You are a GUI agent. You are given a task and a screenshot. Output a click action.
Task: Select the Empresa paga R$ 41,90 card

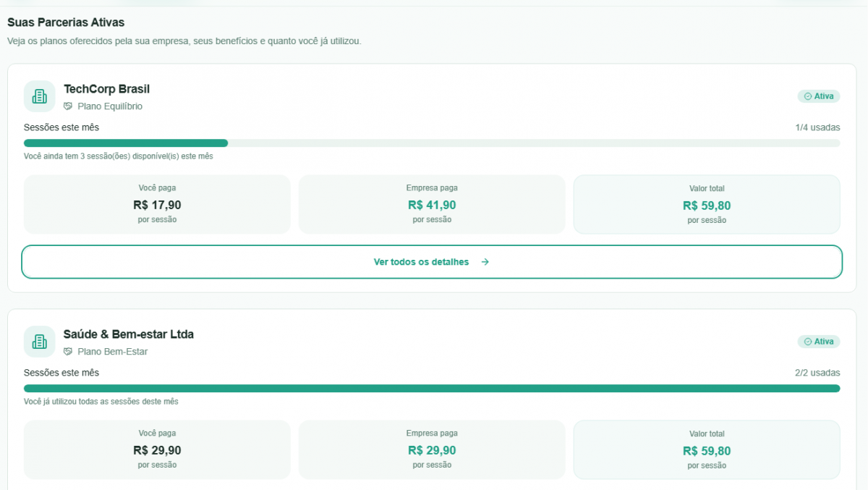coord(432,204)
